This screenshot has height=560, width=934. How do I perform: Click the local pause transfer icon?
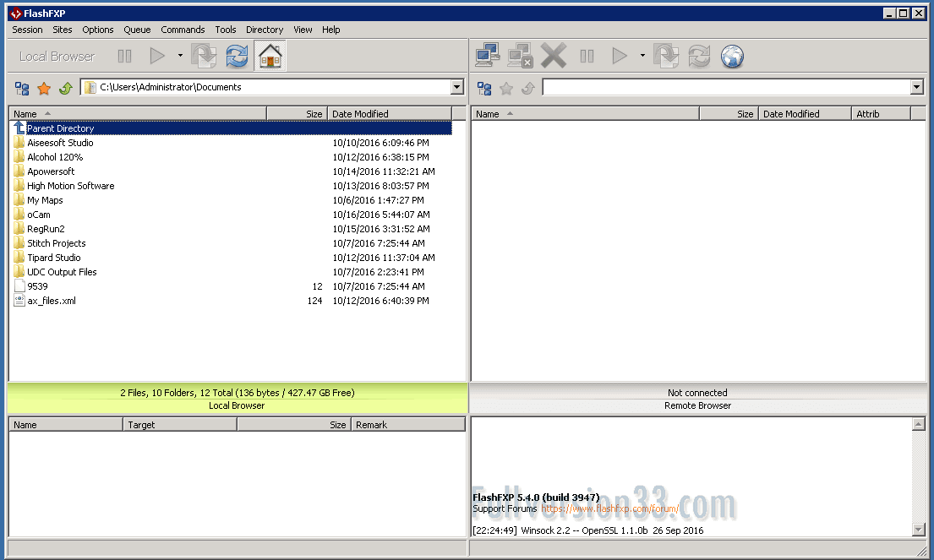coord(124,57)
